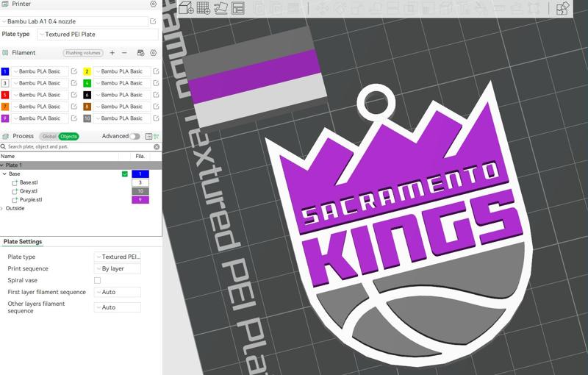The image size is (588, 375).
Task: Change color of filament 9 purple swatch
Action: coord(5,118)
